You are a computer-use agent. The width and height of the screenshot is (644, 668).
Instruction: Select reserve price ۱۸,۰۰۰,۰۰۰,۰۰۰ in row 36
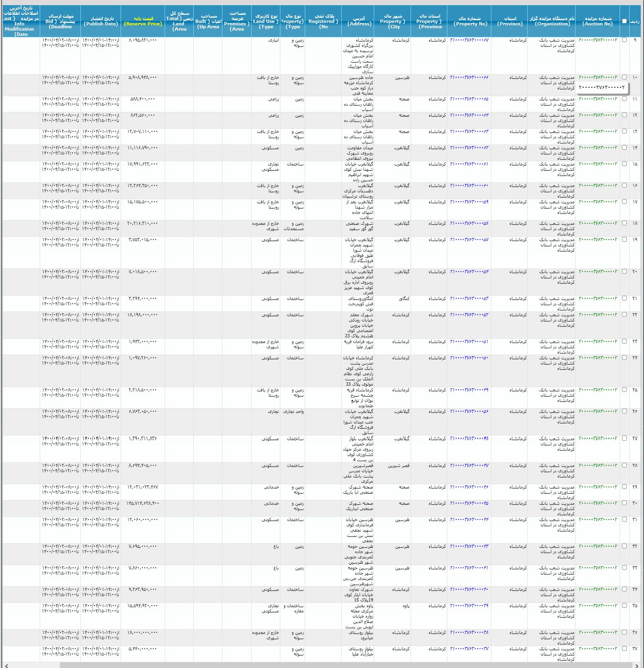tap(143, 633)
